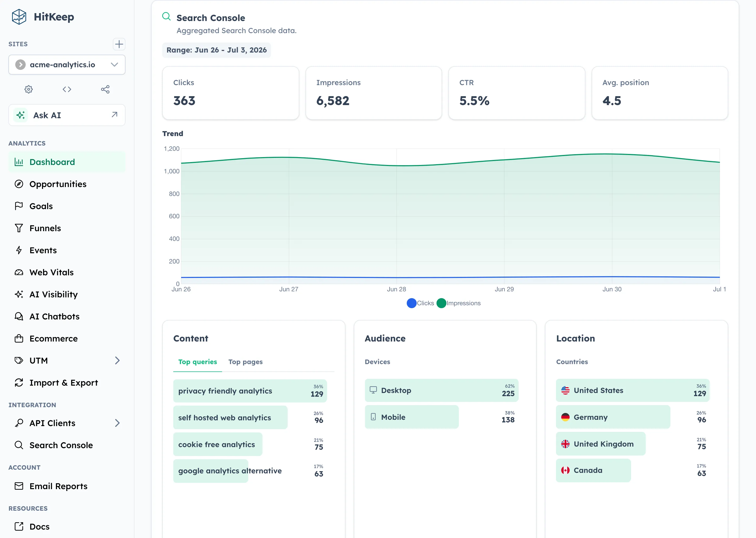
Task: Click the Web Vitals gauge icon
Action: click(19, 272)
